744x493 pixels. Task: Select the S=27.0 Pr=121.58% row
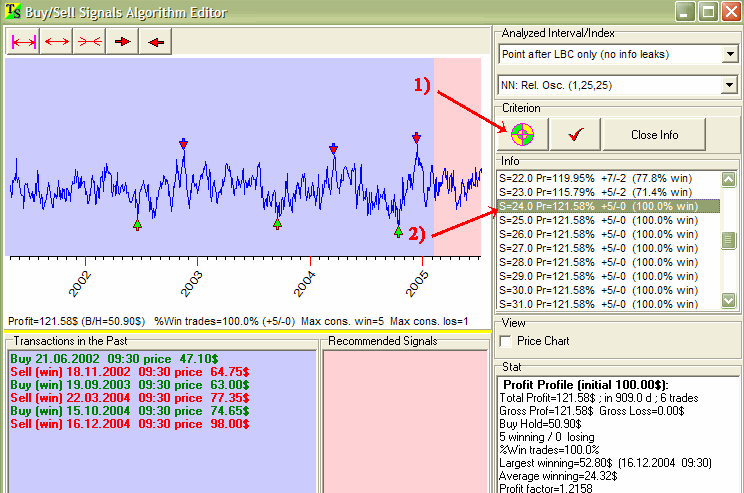[608, 248]
